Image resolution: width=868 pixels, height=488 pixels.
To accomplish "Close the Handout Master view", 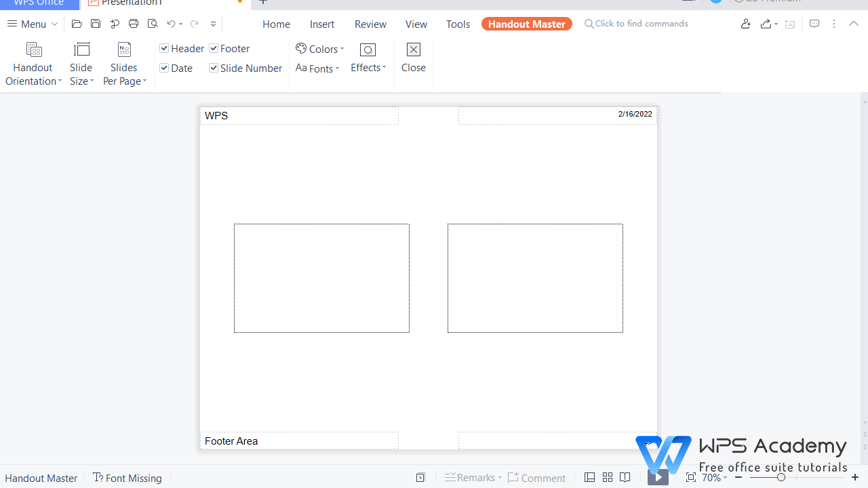I will [x=413, y=58].
